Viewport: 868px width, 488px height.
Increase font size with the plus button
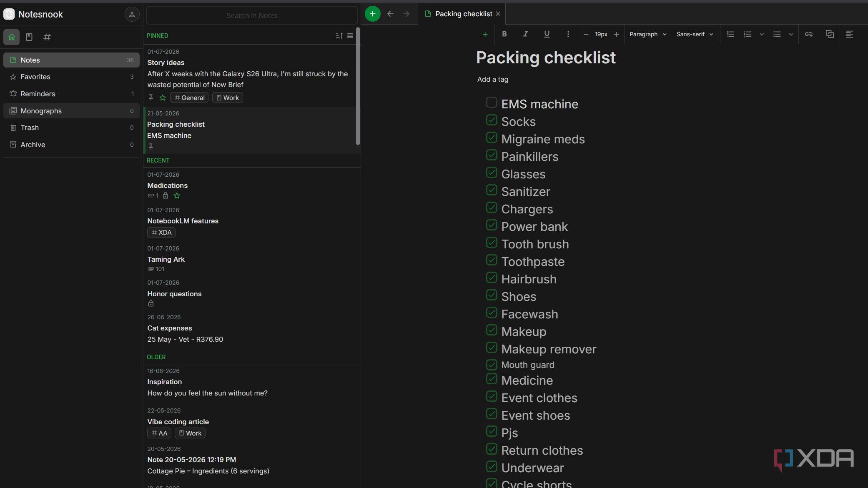click(x=617, y=34)
